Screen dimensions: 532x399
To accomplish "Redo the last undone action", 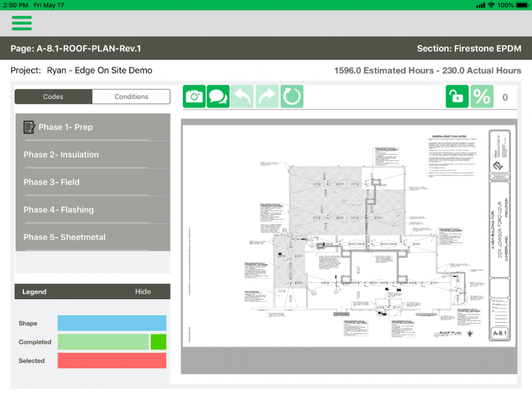I will point(267,96).
